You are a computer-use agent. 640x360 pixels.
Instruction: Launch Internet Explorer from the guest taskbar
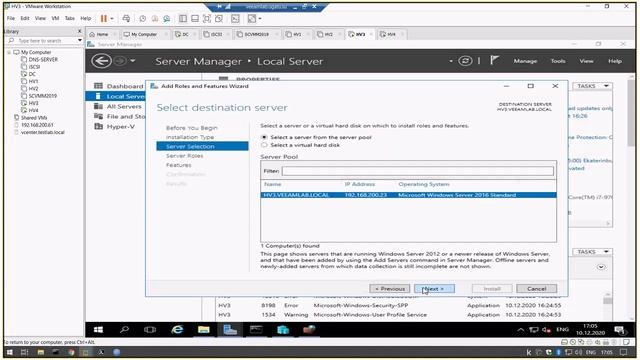point(177,330)
